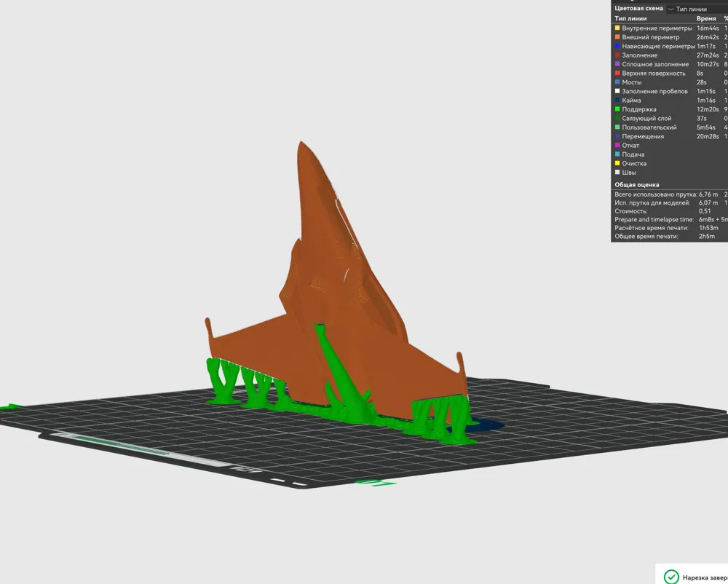This screenshot has width=728, height=584.
Task: Click the green slicing-complete checkmark icon
Action: [x=671, y=577]
